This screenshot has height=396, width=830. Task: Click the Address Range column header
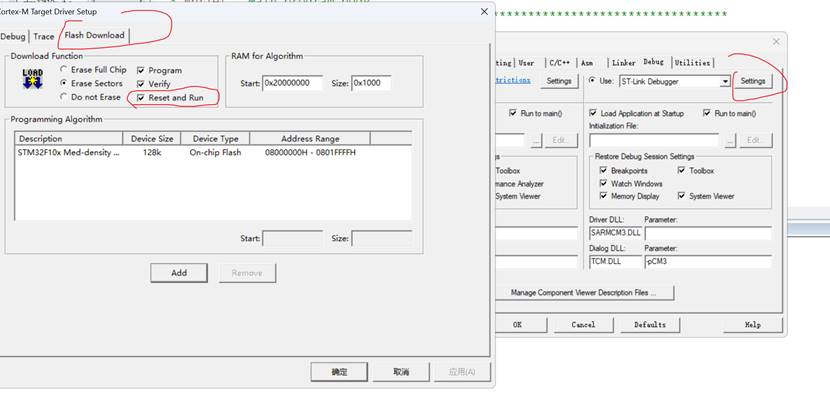(x=310, y=139)
